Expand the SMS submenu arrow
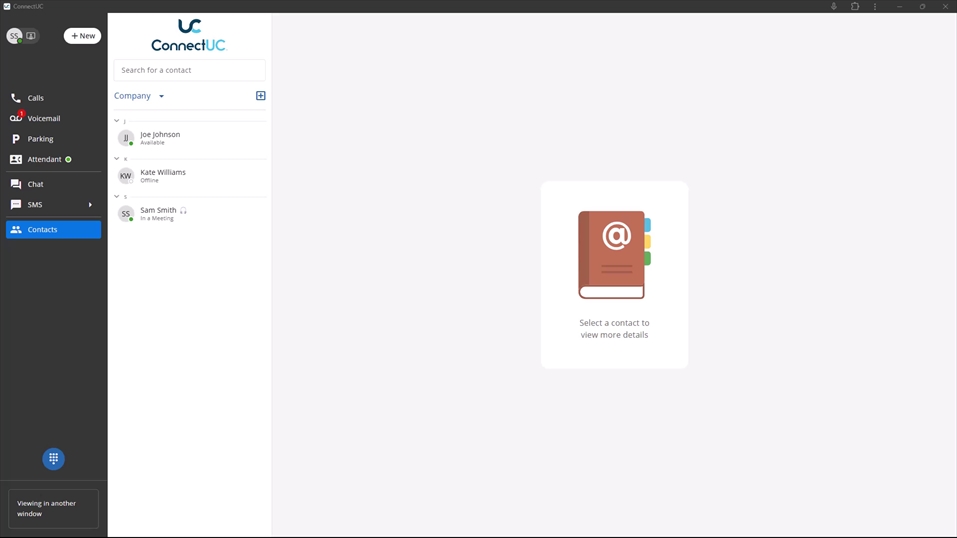The image size is (957, 538). tap(90, 205)
